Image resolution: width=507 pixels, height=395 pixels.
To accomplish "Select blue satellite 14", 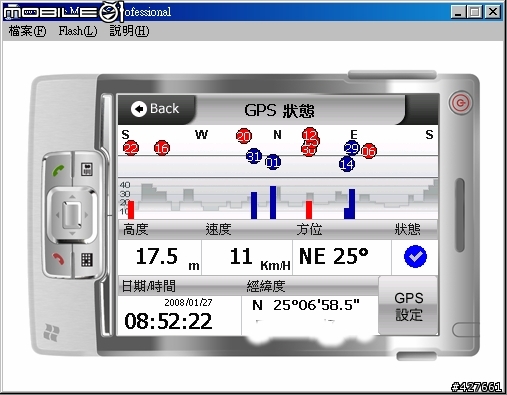I will [x=347, y=164].
